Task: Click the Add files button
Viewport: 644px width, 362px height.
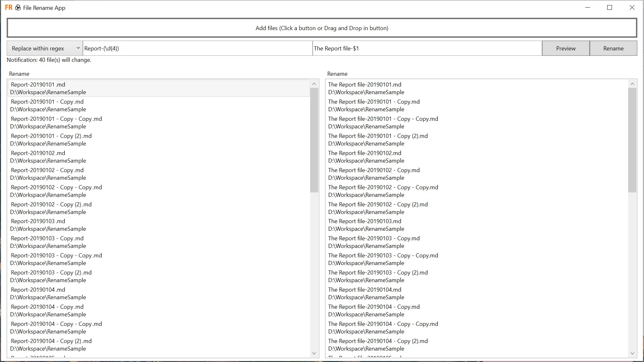Action: tap(322, 28)
